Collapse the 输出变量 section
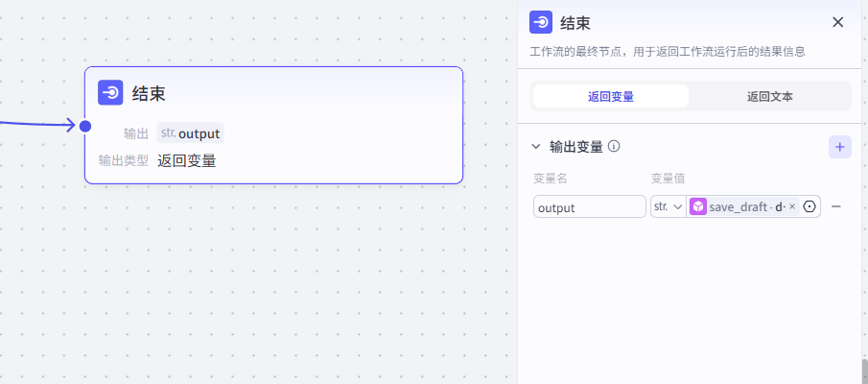Viewport: 868px width, 384px height. click(536, 147)
